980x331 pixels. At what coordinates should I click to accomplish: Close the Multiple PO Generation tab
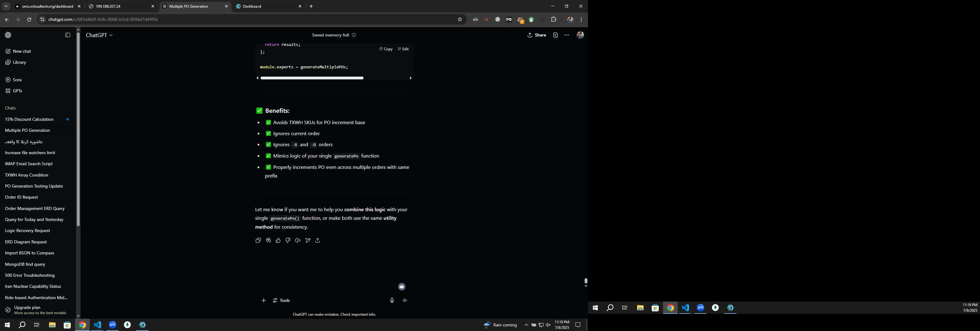226,6
